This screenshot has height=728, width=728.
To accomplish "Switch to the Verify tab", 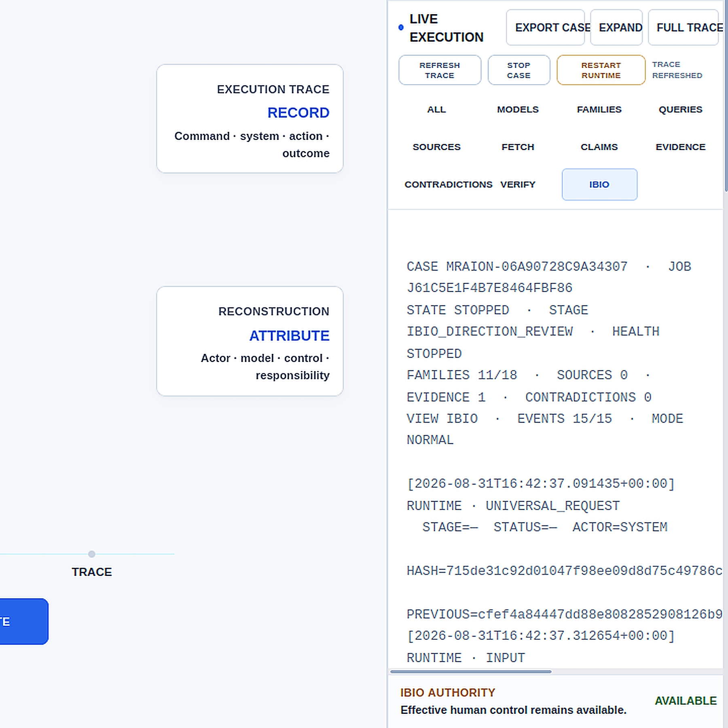I will [x=518, y=185].
